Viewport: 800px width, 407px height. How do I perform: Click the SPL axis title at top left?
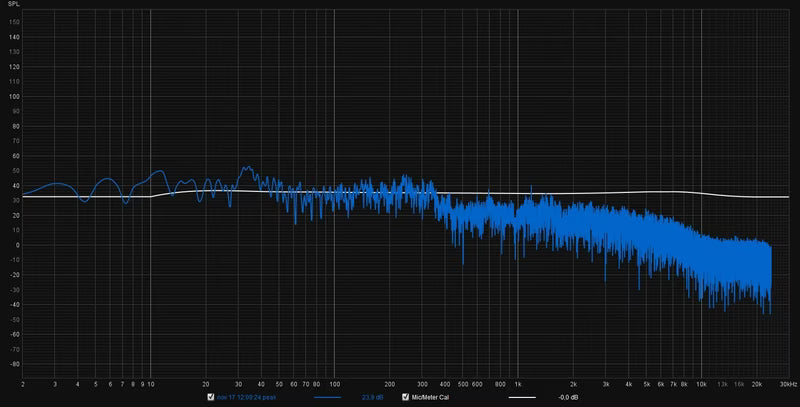click(x=13, y=8)
